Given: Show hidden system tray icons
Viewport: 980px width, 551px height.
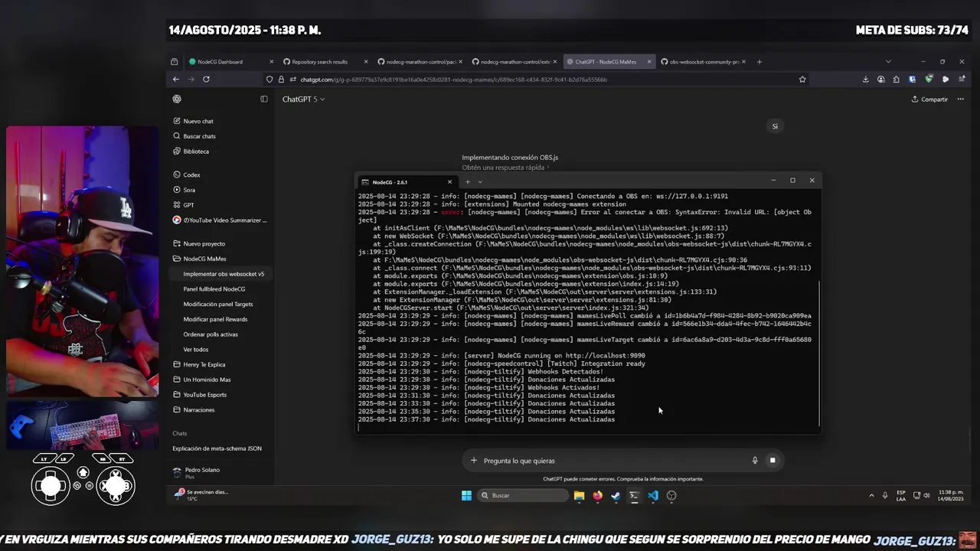Looking at the screenshot, I should [871, 495].
